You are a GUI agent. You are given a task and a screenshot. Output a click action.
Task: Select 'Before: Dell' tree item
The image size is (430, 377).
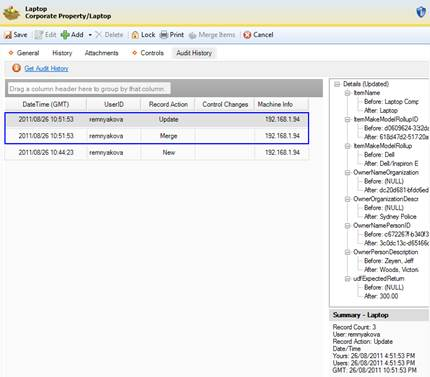pyautogui.click(x=379, y=155)
